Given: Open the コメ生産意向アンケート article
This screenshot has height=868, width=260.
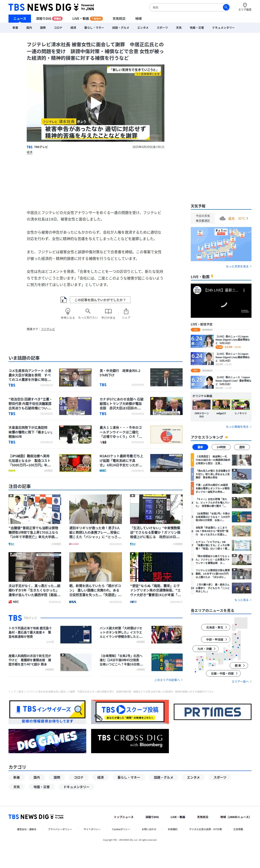Looking at the screenshot, I should pyautogui.click(x=50, y=378).
